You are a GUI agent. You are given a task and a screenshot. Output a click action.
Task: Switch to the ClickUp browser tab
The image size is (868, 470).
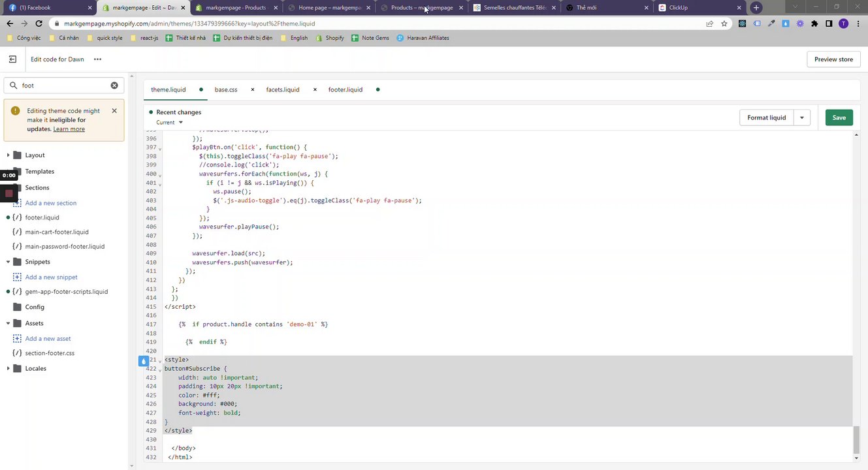[699, 8]
